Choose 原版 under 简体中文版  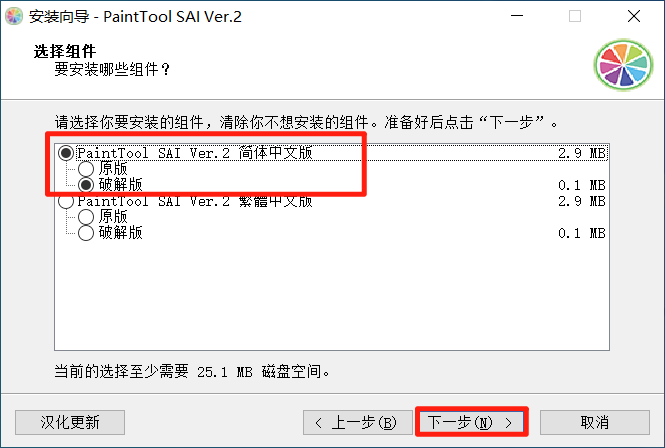(x=86, y=169)
